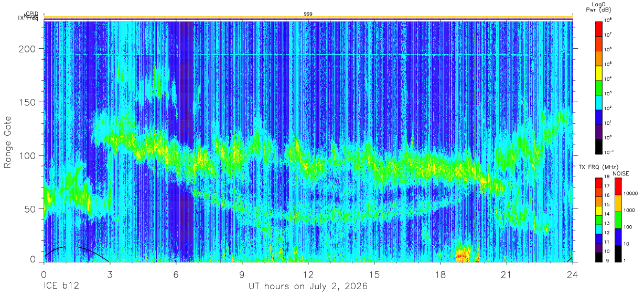Click the x-axis tick label '21'
The width and height of the screenshot is (644, 297).
click(x=506, y=274)
